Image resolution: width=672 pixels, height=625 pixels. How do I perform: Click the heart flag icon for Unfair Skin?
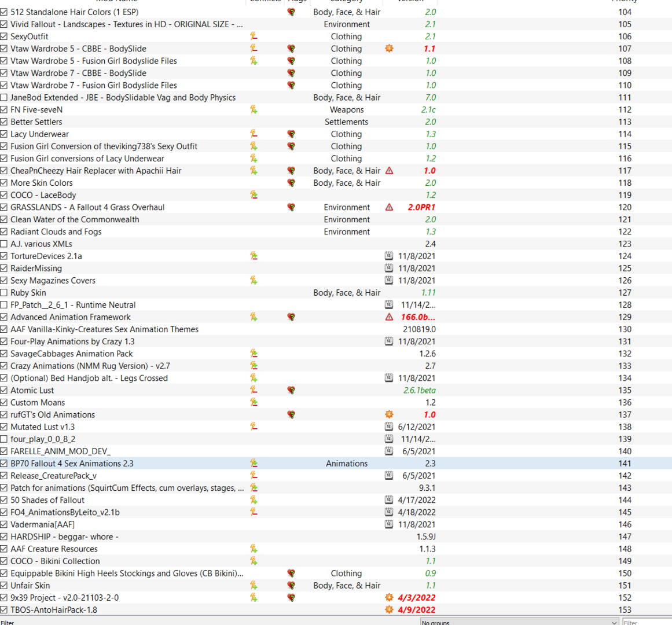click(291, 586)
